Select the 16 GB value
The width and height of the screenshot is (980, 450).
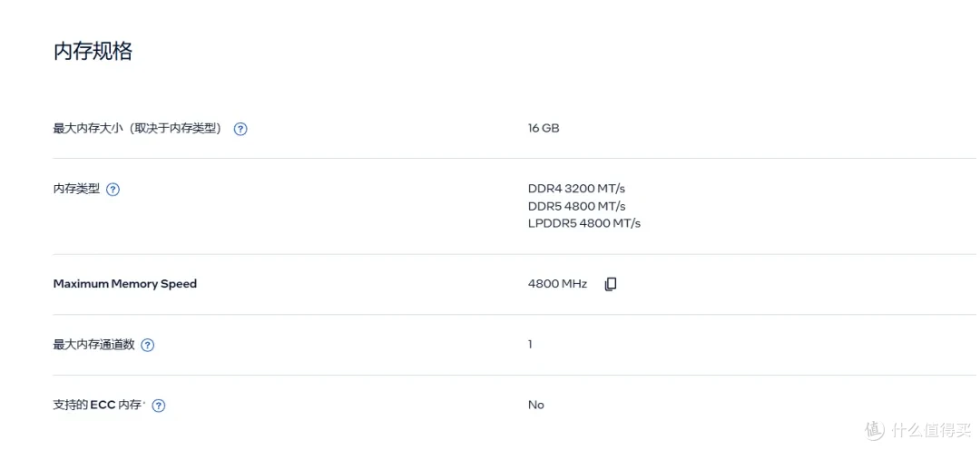544,128
